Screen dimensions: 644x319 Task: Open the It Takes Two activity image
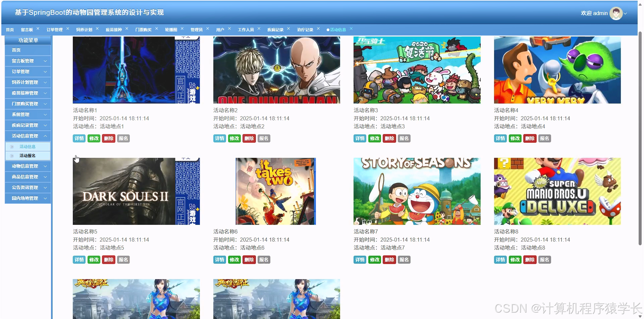point(276,191)
